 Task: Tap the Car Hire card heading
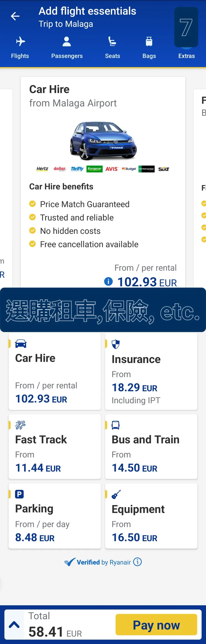[49, 89]
